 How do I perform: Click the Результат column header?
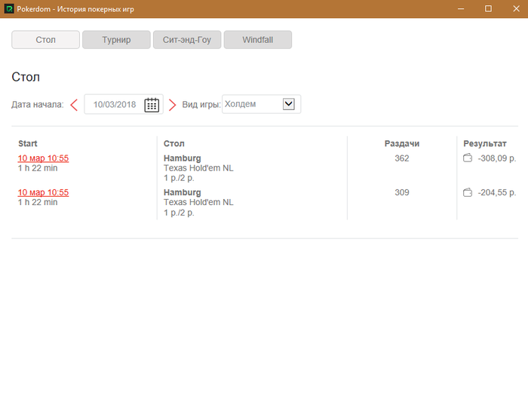pos(485,144)
